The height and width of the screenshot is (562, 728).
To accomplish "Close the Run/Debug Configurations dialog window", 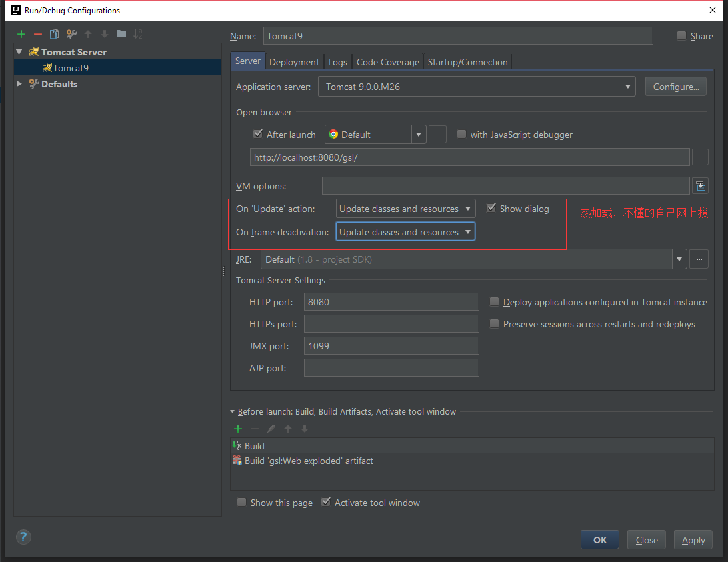I will pos(712,10).
